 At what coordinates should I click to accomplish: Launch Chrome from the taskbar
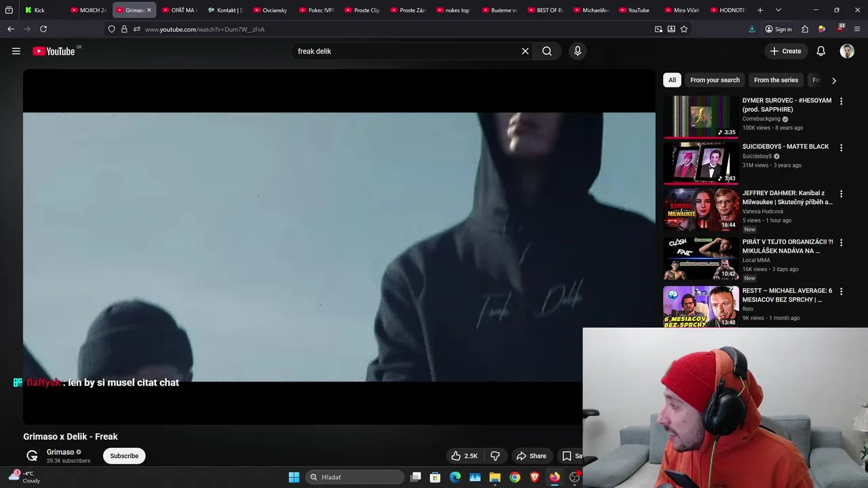pyautogui.click(x=515, y=477)
